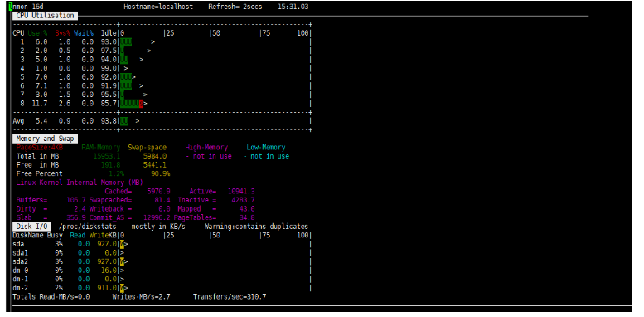The height and width of the screenshot is (317, 644).
Task: Click the Avg CPU usage bar
Action: tap(124, 121)
